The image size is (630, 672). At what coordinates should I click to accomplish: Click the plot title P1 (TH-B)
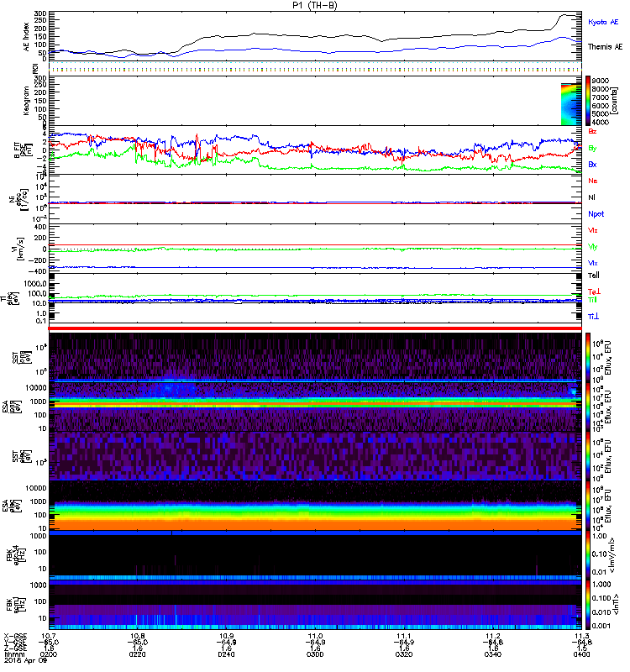coord(314,5)
